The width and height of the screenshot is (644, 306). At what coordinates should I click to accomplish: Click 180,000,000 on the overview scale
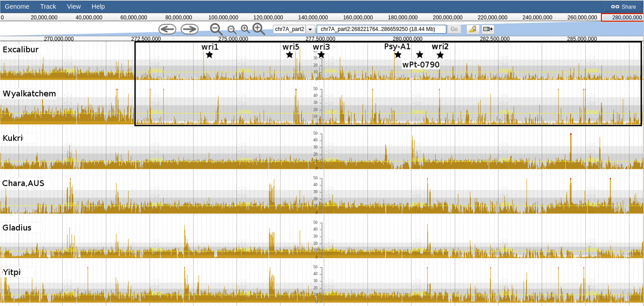[403, 18]
